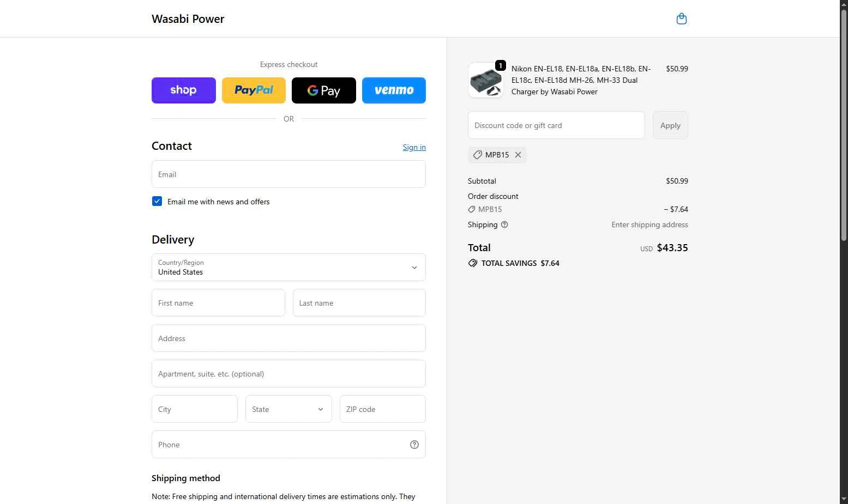Click the Shipping help question mark icon
The width and height of the screenshot is (848, 504).
504,224
